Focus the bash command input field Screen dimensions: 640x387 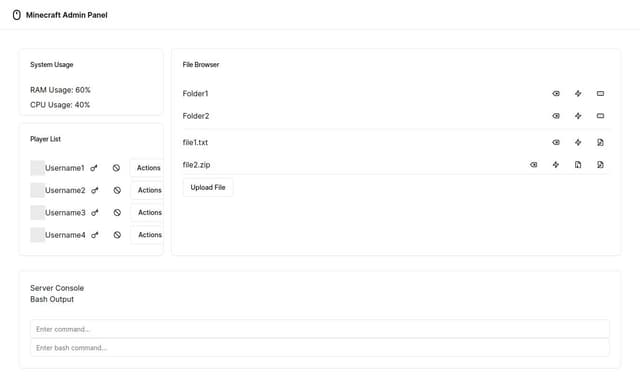point(320,348)
